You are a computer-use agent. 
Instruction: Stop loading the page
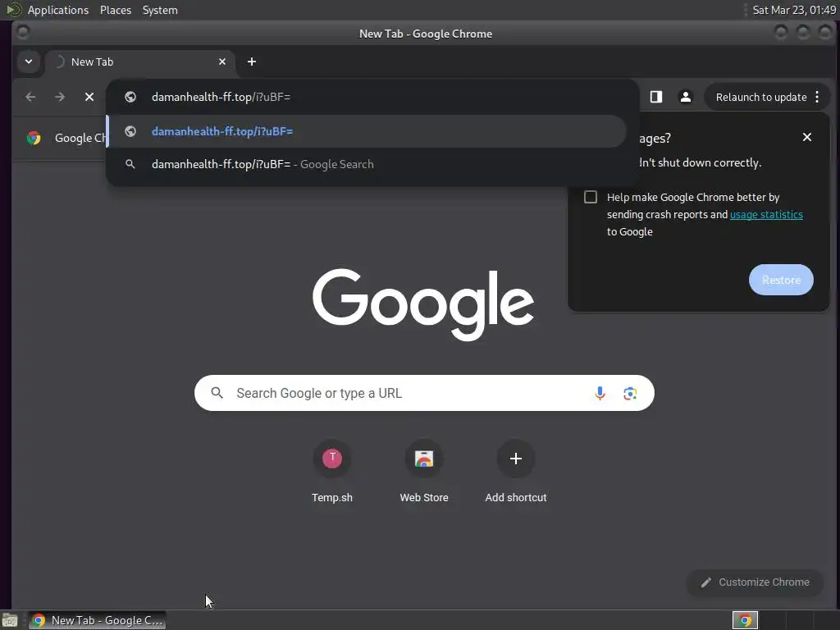[89, 97]
